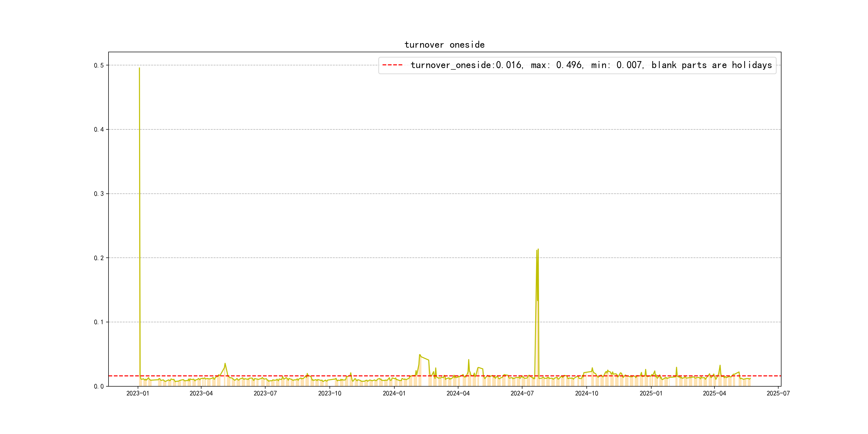
Task: Click the 'turnover oneside' chart title
Action: 444,45
